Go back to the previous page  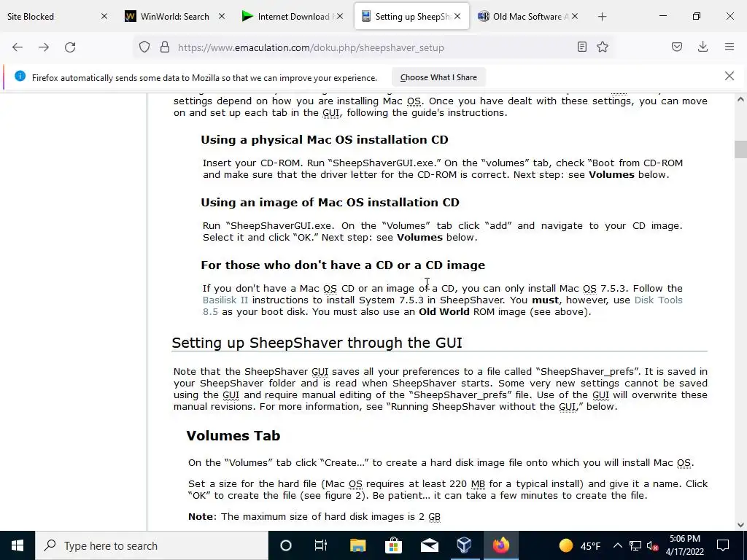[18, 47]
